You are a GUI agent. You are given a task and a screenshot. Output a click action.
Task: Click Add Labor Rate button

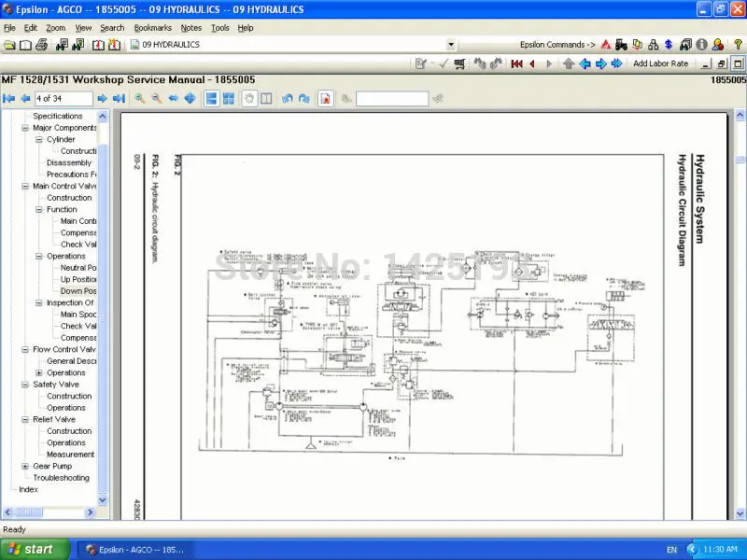pyautogui.click(x=660, y=63)
